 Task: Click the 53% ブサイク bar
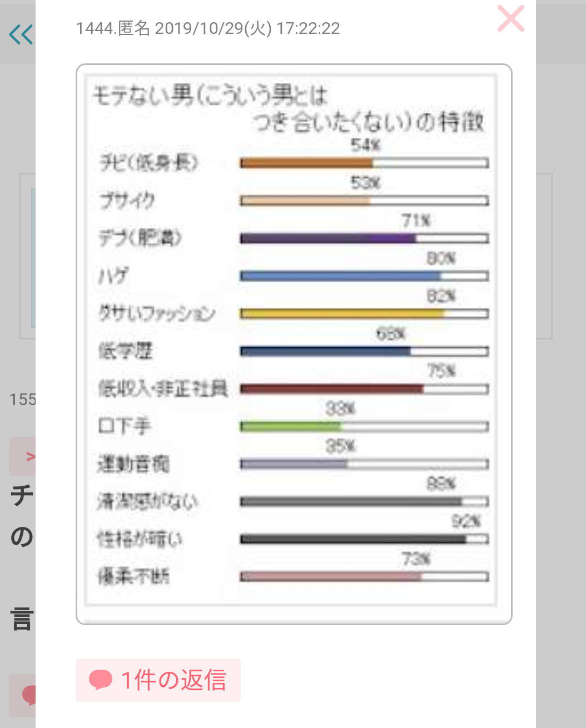tap(364, 201)
